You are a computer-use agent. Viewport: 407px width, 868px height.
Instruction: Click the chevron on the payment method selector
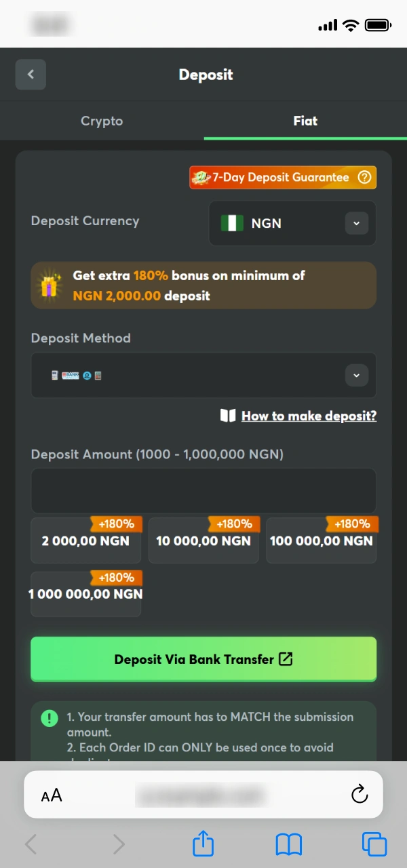pos(356,375)
